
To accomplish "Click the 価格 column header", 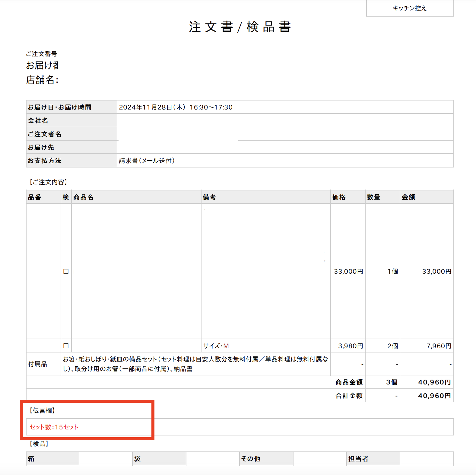I will [x=348, y=197].
